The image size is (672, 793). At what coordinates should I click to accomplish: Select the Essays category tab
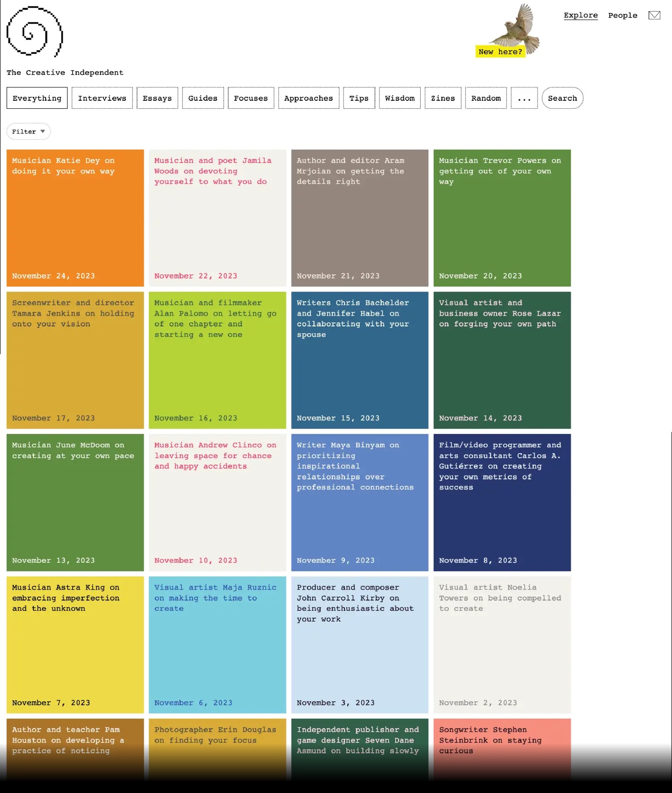[157, 99]
